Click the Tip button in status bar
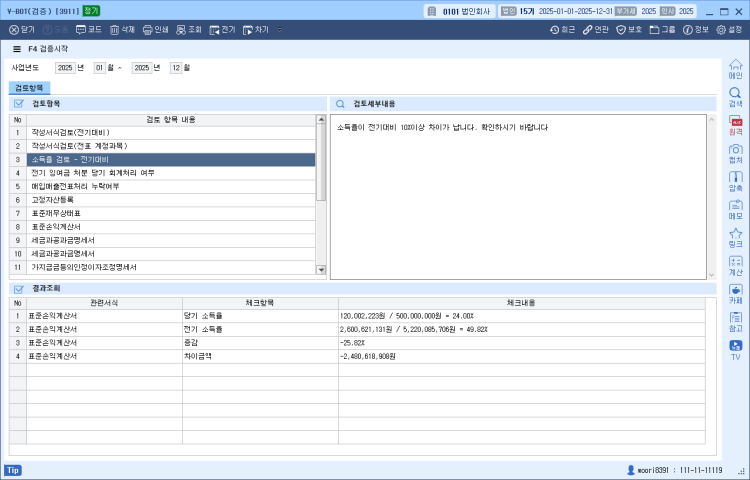This screenshot has height=480, width=750. pyautogui.click(x=13, y=470)
